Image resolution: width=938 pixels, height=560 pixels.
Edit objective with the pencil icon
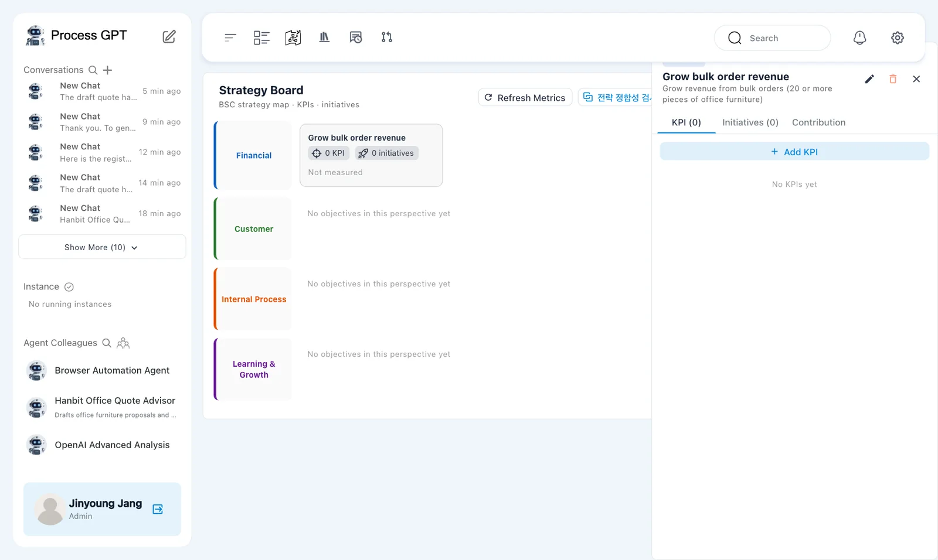(x=869, y=79)
